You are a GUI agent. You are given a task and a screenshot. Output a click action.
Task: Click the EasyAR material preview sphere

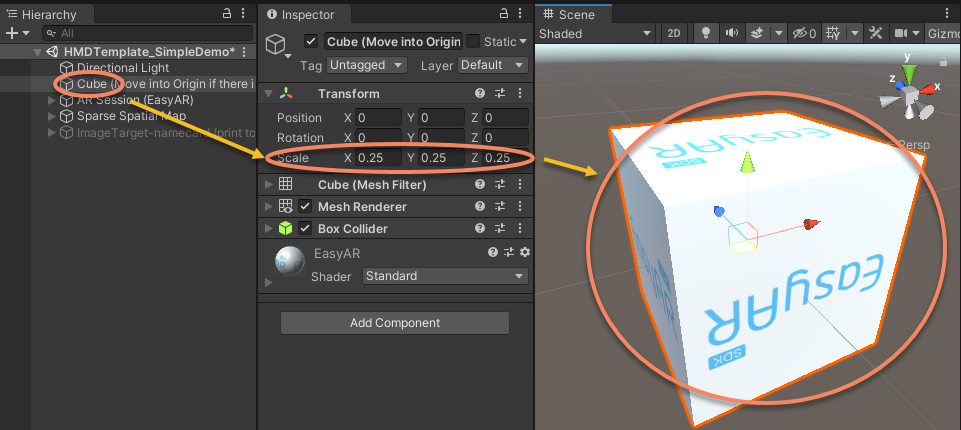[x=290, y=261]
